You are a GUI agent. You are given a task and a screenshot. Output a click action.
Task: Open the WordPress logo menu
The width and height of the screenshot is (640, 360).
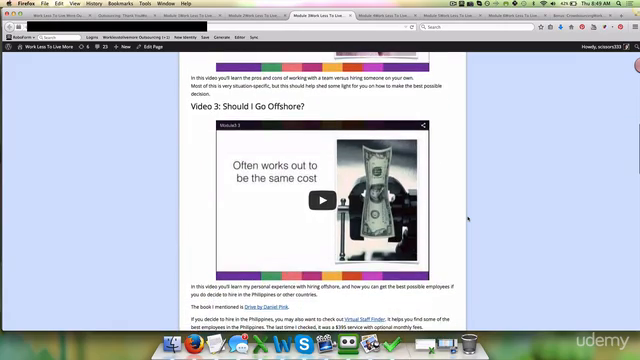pyautogui.click(x=8, y=47)
